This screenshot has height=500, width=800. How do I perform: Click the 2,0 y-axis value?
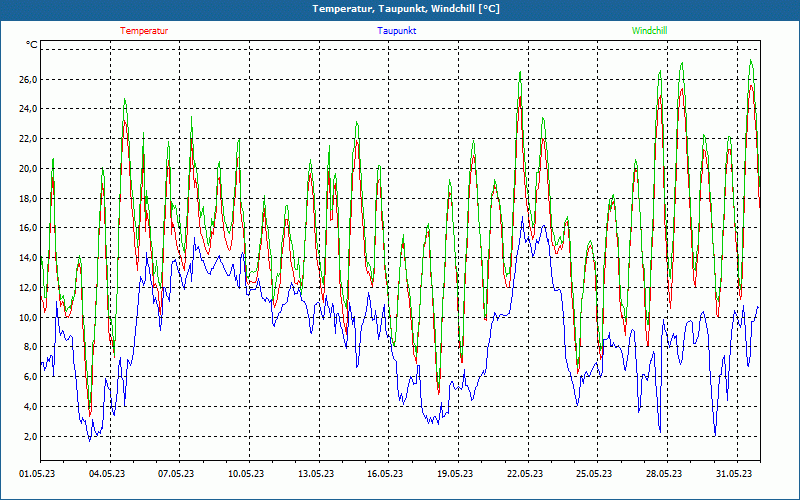[x=30, y=436]
